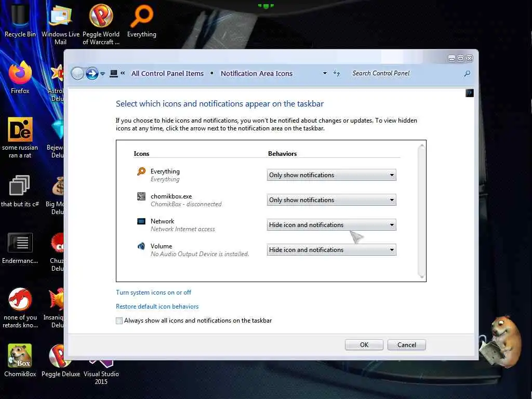
Task: Open 'Turn system icons on or off' link
Action: point(153,292)
